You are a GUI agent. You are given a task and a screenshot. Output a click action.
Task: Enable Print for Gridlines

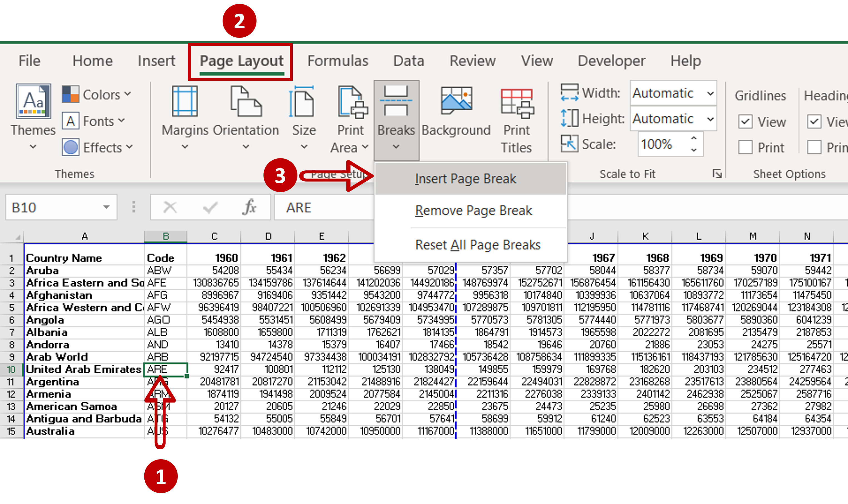tap(745, 147)
